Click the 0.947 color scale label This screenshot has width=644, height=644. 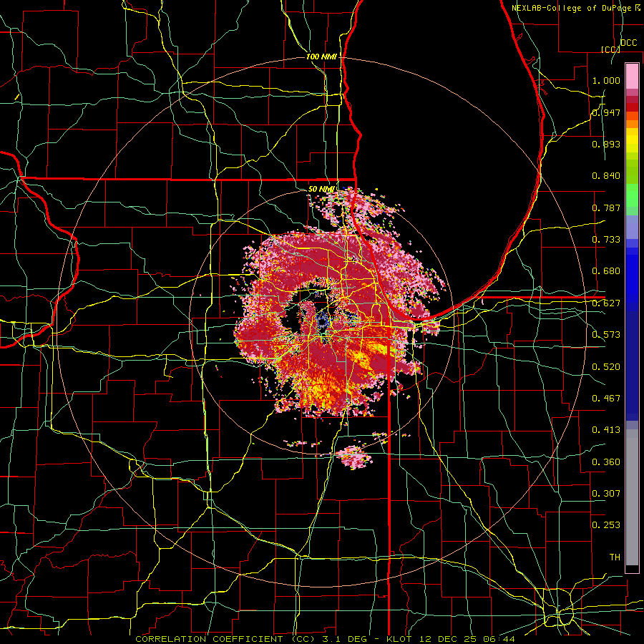(x=606, y=112)
